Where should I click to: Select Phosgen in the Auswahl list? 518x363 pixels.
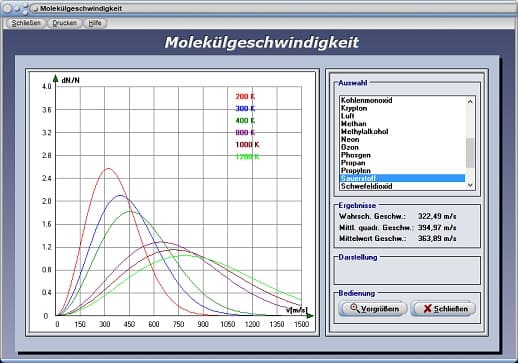click(402, 155)
